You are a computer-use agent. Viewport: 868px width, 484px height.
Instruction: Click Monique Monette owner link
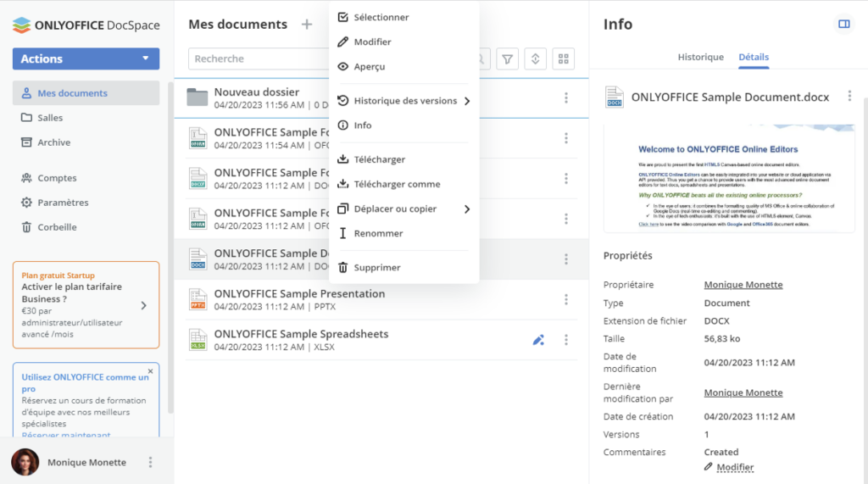(743, 285)
